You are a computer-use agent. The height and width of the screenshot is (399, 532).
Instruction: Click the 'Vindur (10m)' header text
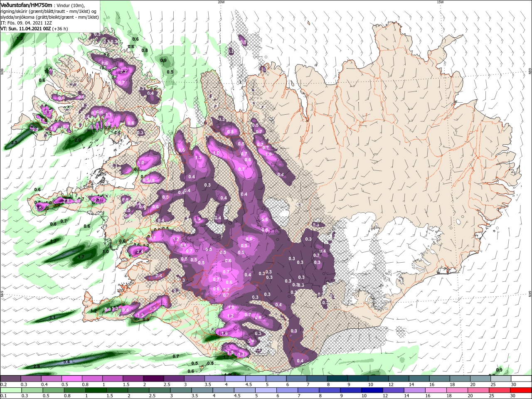coord(69,5)
